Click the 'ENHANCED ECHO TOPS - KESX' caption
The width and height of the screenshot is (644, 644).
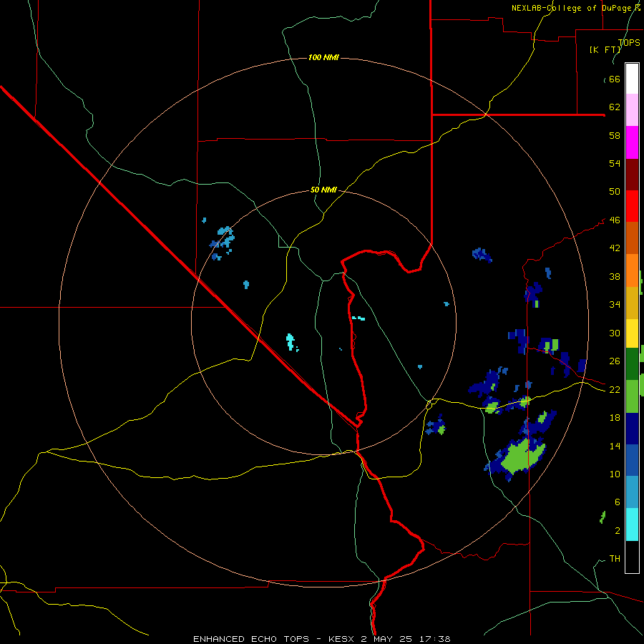[x=274, y=639]
